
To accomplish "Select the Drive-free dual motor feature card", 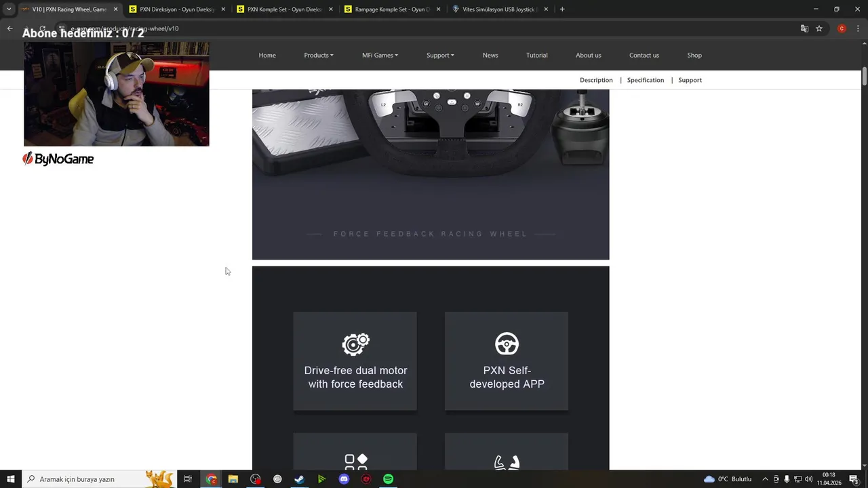I will (x=355, y=361).
